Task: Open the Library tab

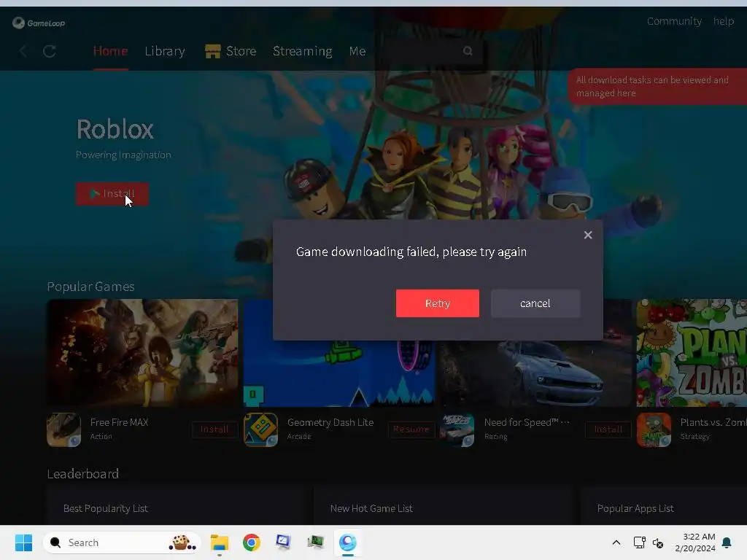Action: (x=165, y=51)
